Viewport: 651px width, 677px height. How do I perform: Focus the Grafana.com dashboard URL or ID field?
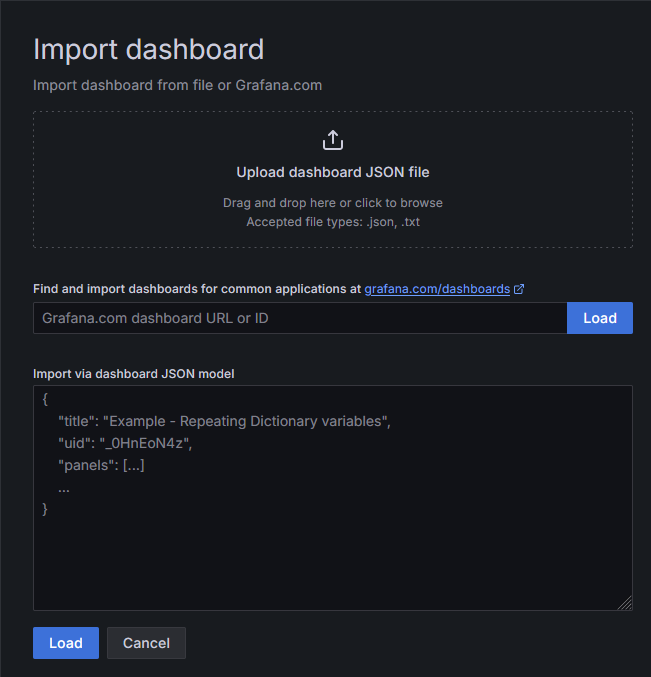click(x=300, y=318)
